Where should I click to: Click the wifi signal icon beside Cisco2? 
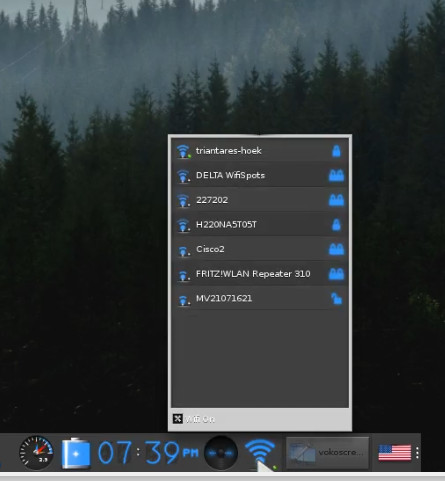(183, 251)
